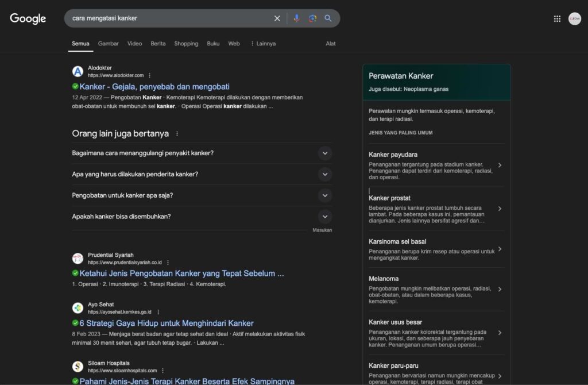Click 'JENIS YANG PALING UMUM' label
Screen dimensions: 588x385
400,133
